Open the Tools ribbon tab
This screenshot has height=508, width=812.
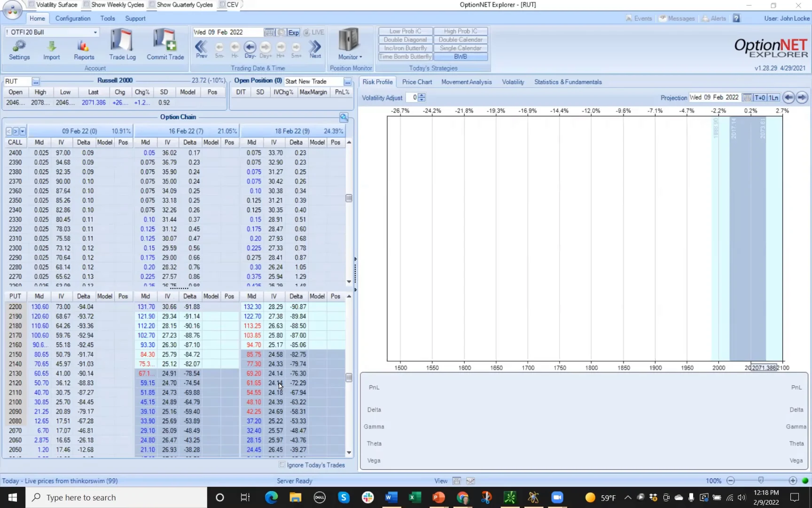click(x=108, y=18)
